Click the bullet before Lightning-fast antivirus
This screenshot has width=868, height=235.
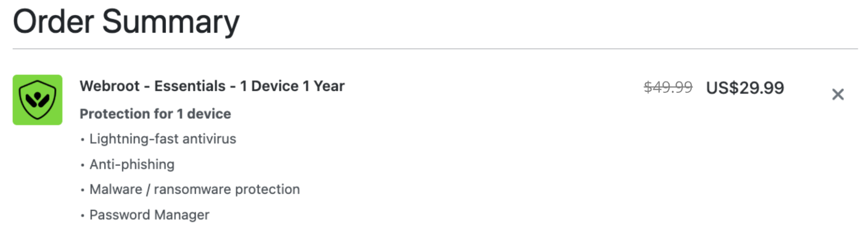tap(83, 140)
